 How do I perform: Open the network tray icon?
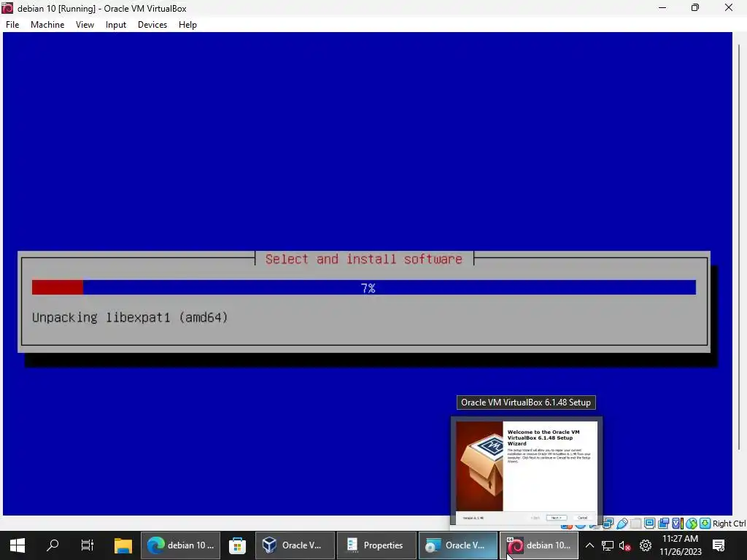click(x=608, y=545)
